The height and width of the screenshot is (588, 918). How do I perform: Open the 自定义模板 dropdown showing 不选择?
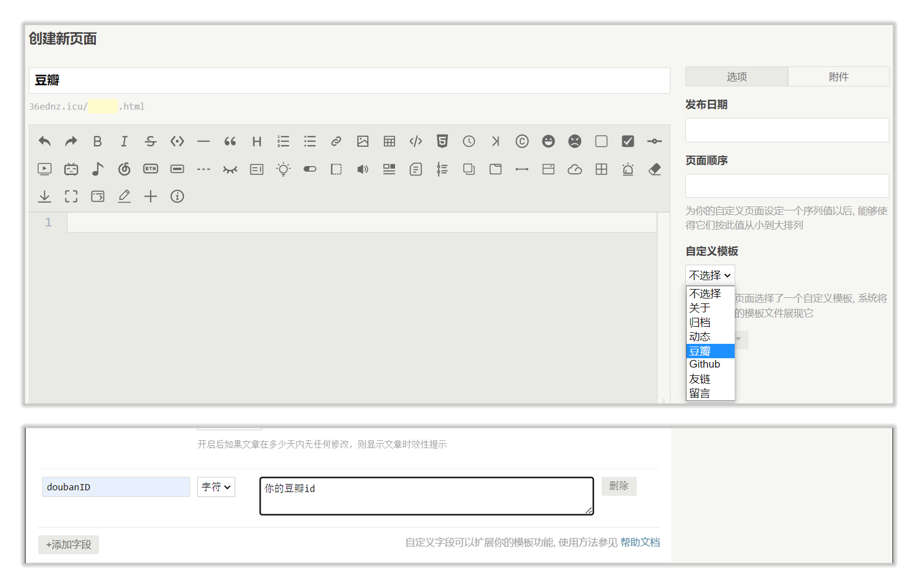click(x=710, y=275)
